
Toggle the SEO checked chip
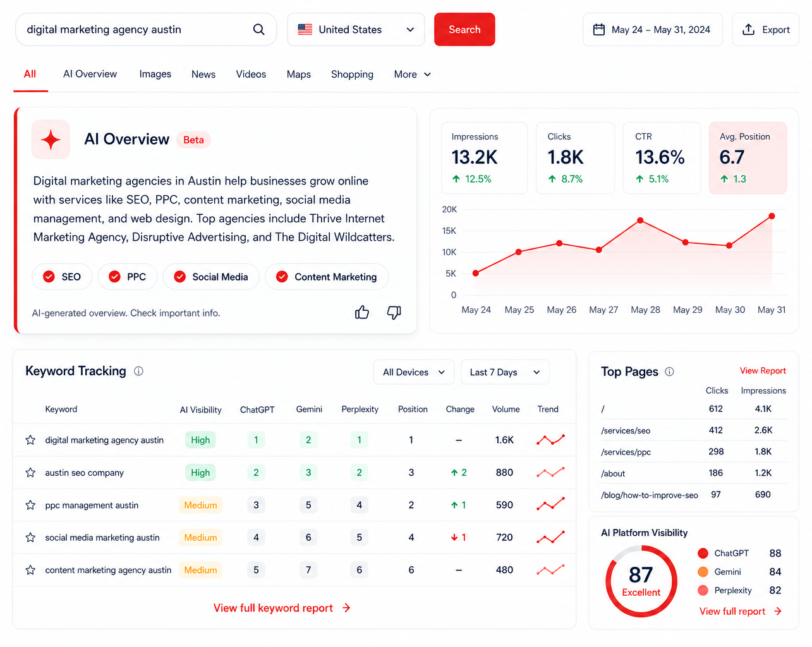[63, 277]
